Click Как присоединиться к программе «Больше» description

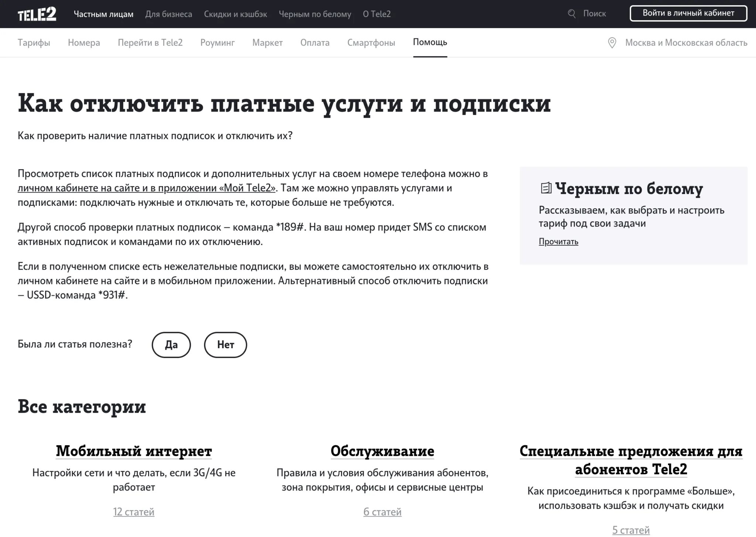pos(631,498)
